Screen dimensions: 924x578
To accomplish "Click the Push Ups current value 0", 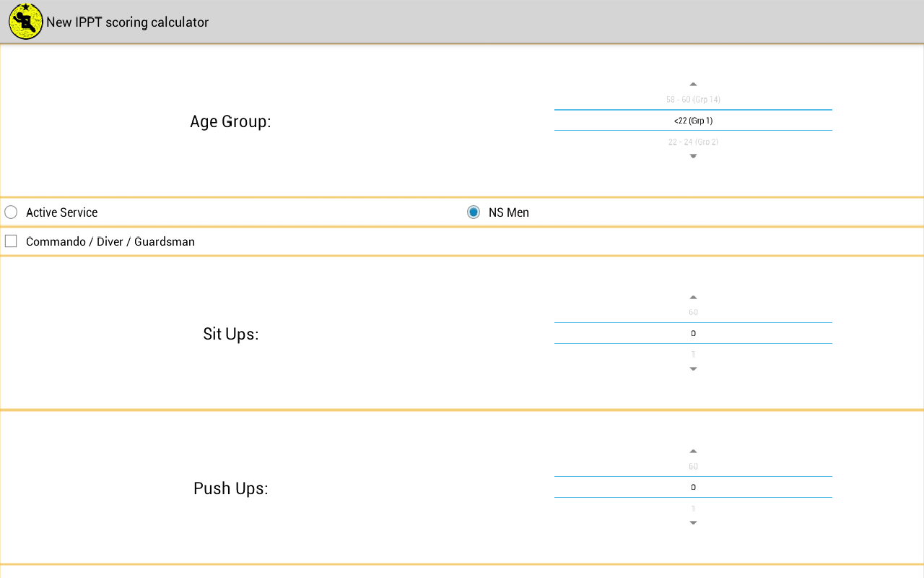I will point(693,487).
